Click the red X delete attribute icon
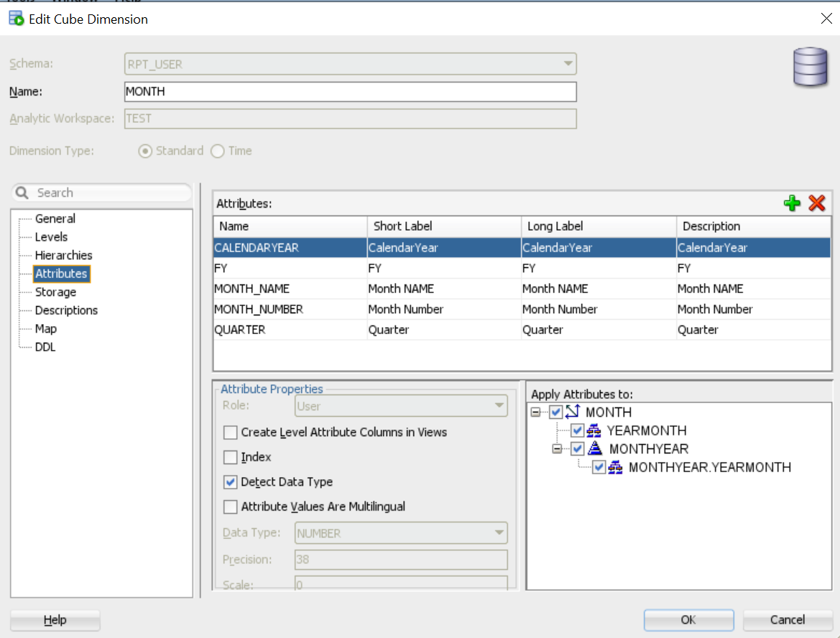The width and height of the screenshot is (840, 638). click(x=816, y=203)
